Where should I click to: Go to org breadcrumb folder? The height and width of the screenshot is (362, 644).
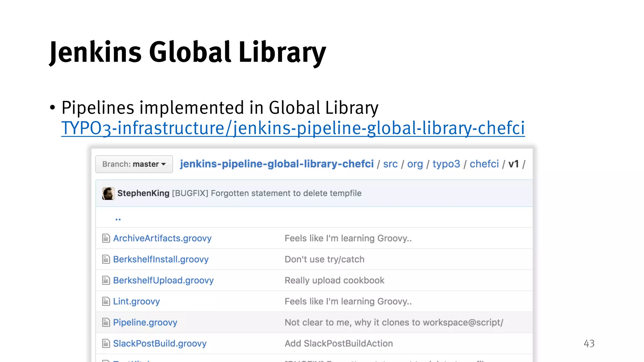click(x=415, y=164)
